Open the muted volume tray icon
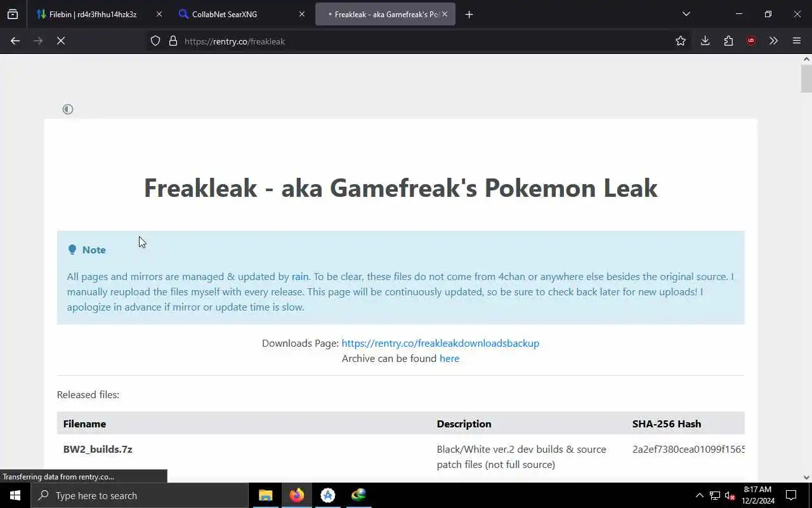 pos(730,495)
